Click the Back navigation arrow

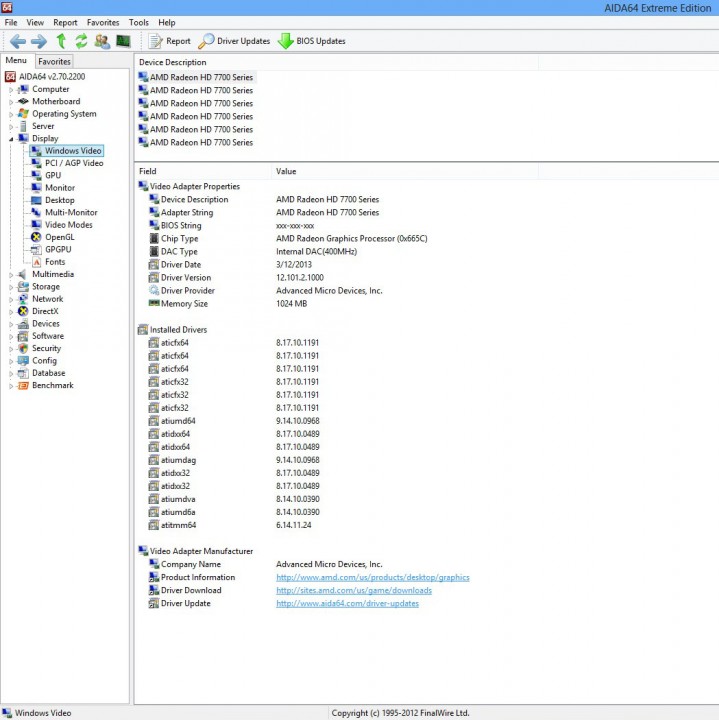coord(18,41)
